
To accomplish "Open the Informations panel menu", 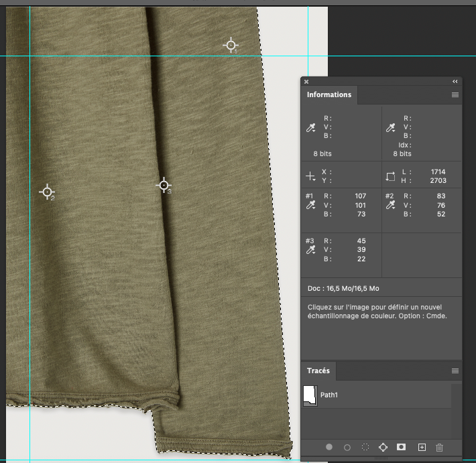I will pos(455,95).
